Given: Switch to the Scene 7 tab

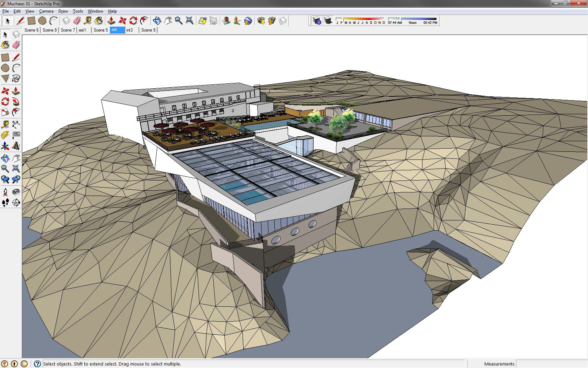Looking at the screenshot, I should tap(68, 30).
